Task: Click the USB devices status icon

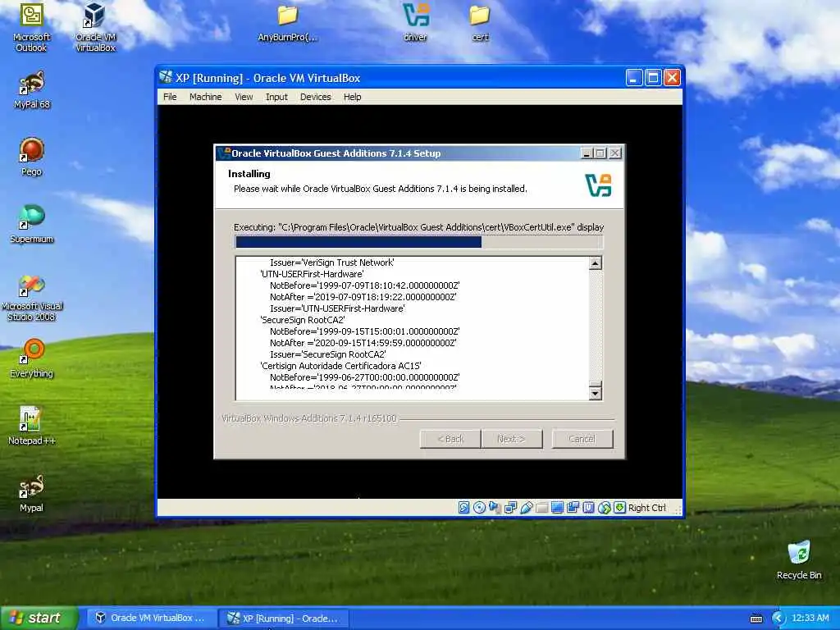Action: [x=526, y=507]
